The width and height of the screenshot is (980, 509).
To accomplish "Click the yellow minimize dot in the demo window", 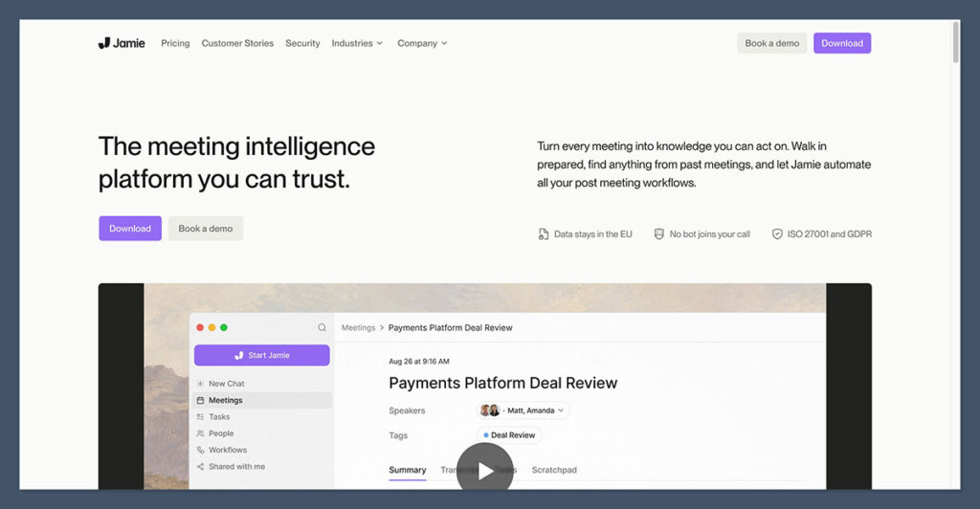I will click(x=212, y=327).
